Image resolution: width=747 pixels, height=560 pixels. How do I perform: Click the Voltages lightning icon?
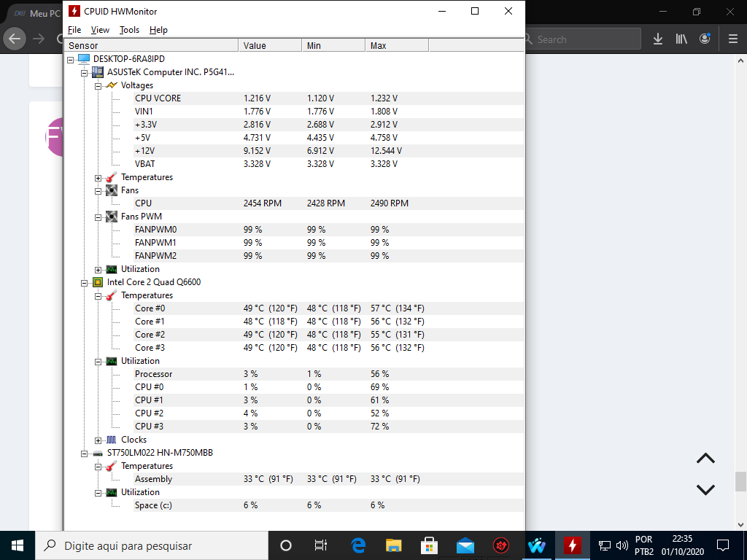[x=112, y=85]
